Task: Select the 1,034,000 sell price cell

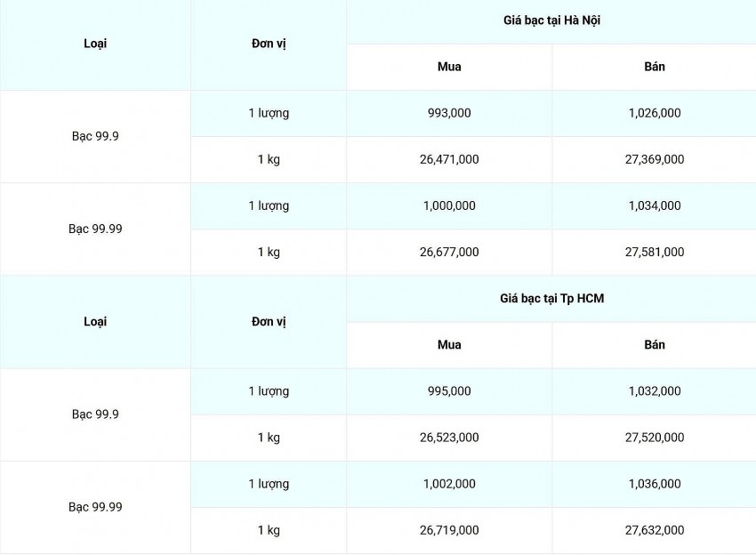Action: point(654,205)
